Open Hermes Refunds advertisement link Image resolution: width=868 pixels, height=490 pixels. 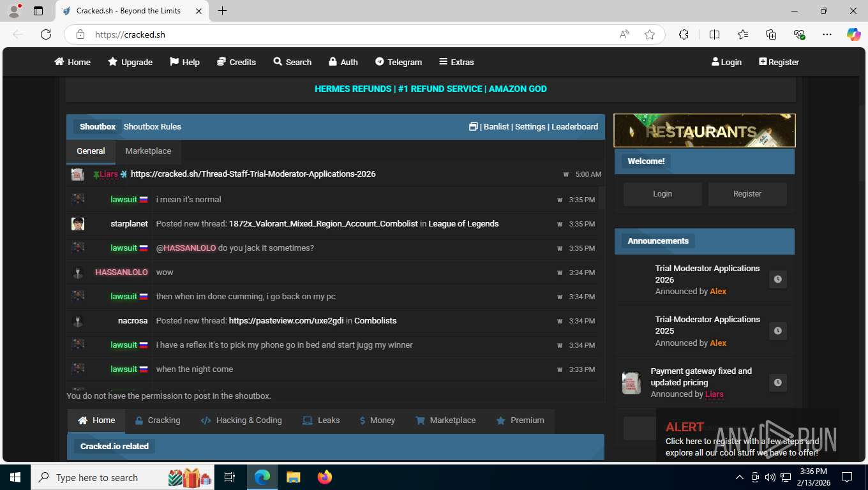coord(431,89)
